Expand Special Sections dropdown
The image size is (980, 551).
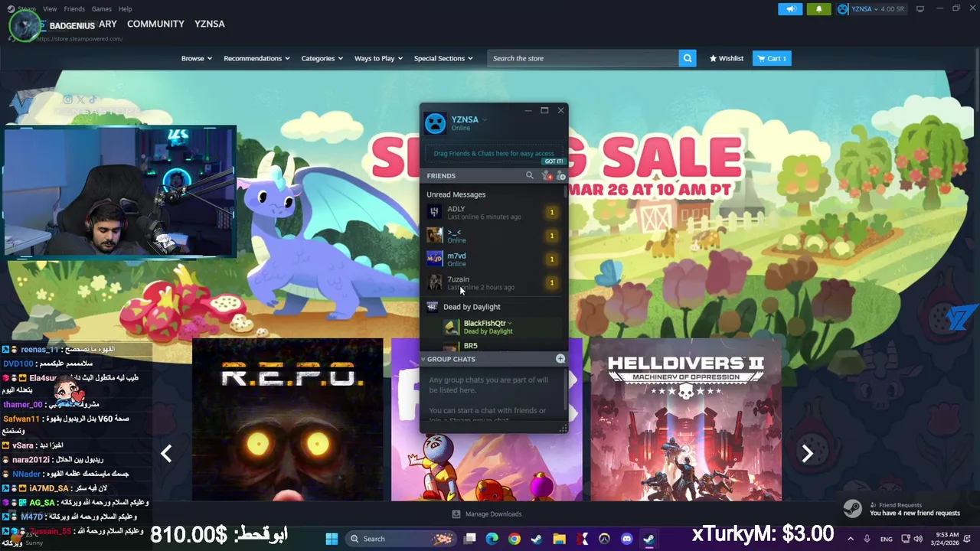click(x=443, y=58)
